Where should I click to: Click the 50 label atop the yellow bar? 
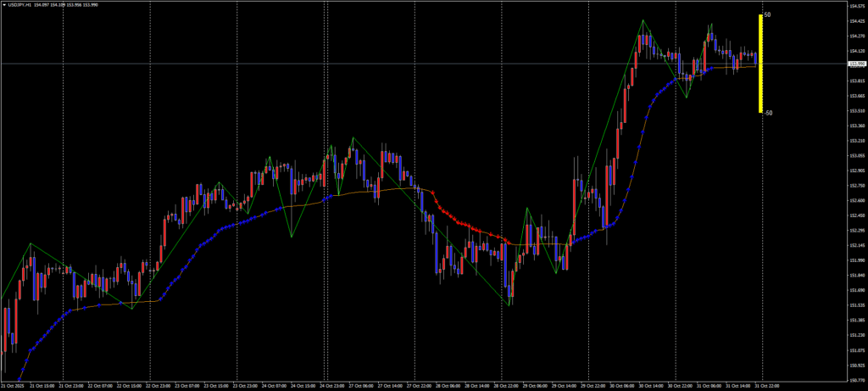(x=767, y=15)
